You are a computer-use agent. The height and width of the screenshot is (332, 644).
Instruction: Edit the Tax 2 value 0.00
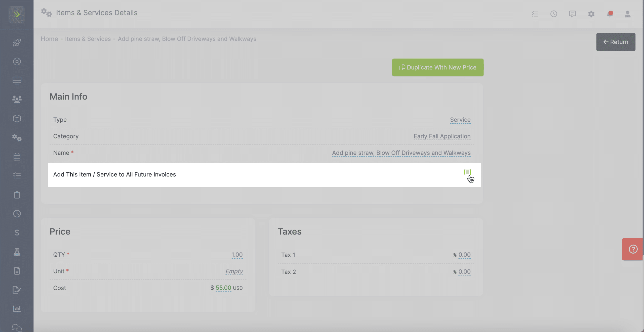464,272
